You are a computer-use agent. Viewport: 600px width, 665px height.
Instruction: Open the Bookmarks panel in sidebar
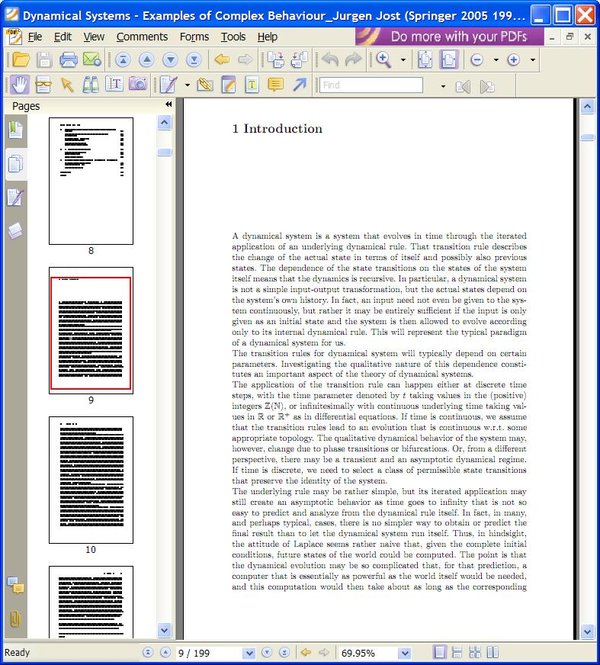click(16, 130)
